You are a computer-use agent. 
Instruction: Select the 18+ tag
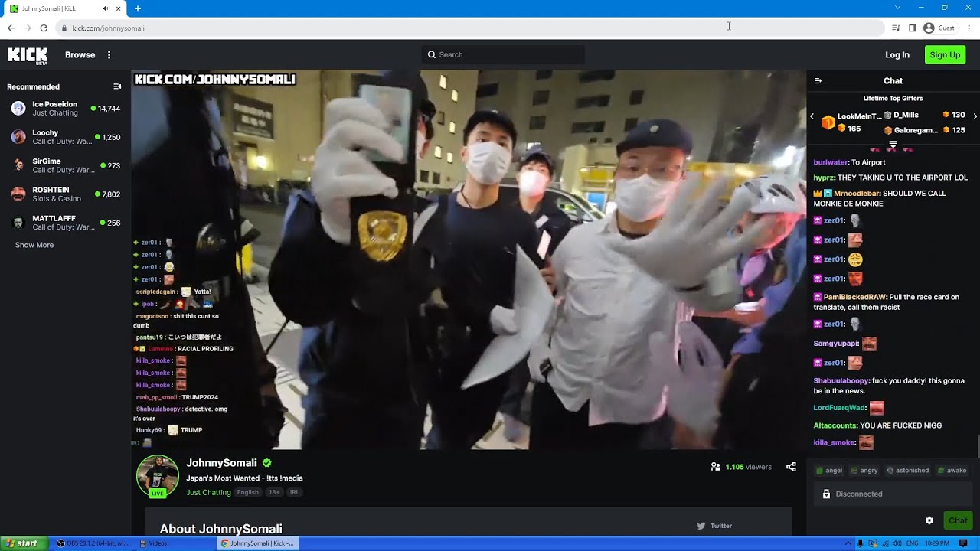(x=274, y=492)
